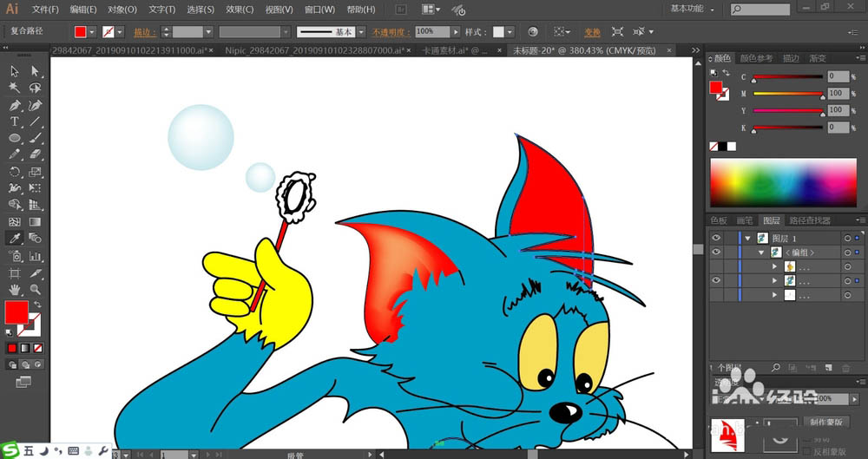Toggle visibility of third sublayer under 编组
868x459 pixels.
pos(716,296)
